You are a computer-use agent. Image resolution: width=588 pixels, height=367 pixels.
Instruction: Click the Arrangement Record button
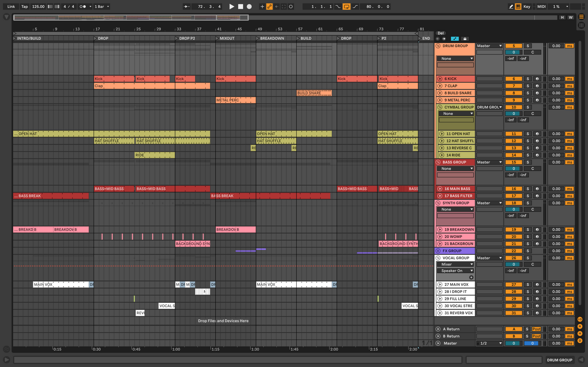pyautogui.click(x=249, y=7)
